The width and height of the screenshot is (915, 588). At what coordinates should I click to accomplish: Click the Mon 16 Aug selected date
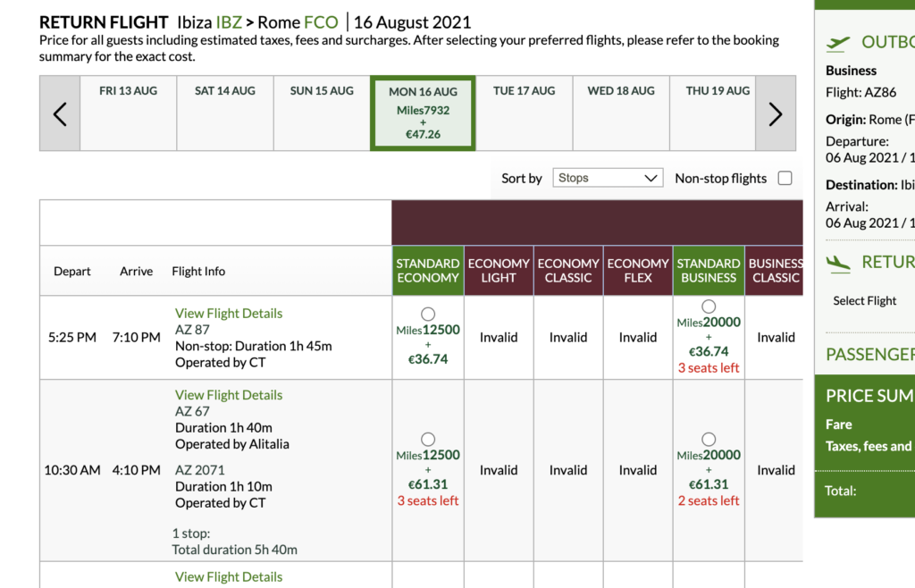tap(423, 113)
